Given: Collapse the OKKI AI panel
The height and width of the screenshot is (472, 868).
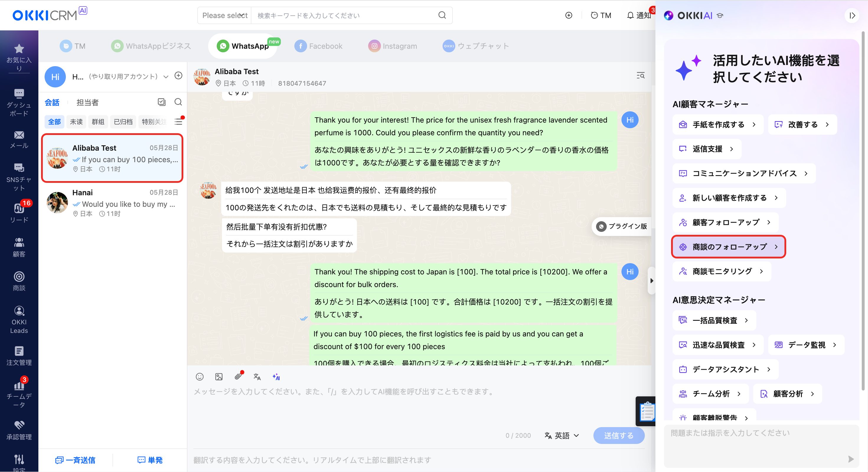Looking at the screenshot, I should pyautogui.click(x=852, y=16).
